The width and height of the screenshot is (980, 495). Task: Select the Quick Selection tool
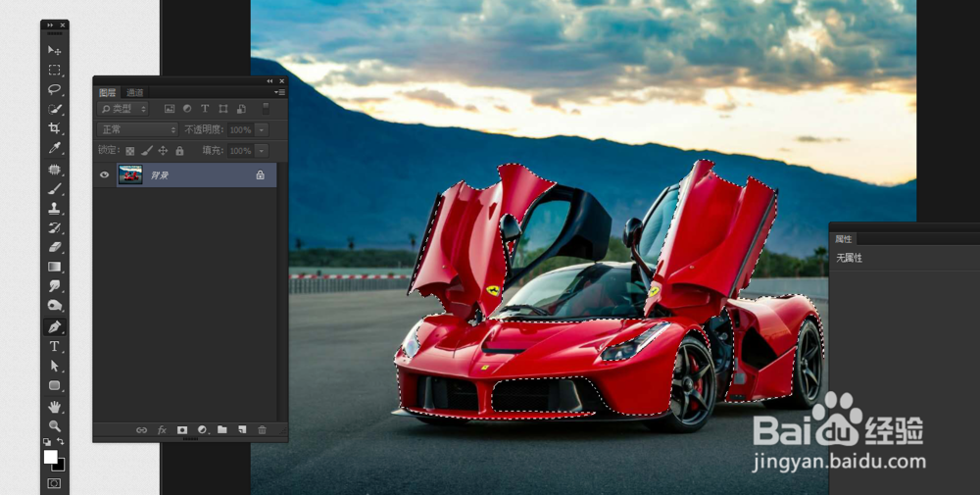(x=54, y=109)
